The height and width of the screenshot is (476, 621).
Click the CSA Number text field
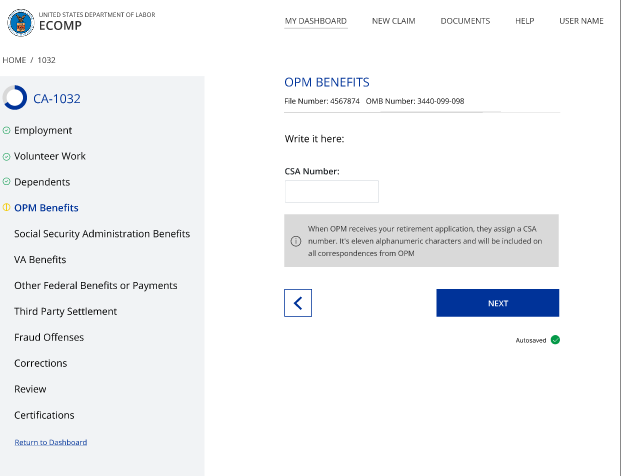pos(332,192)
